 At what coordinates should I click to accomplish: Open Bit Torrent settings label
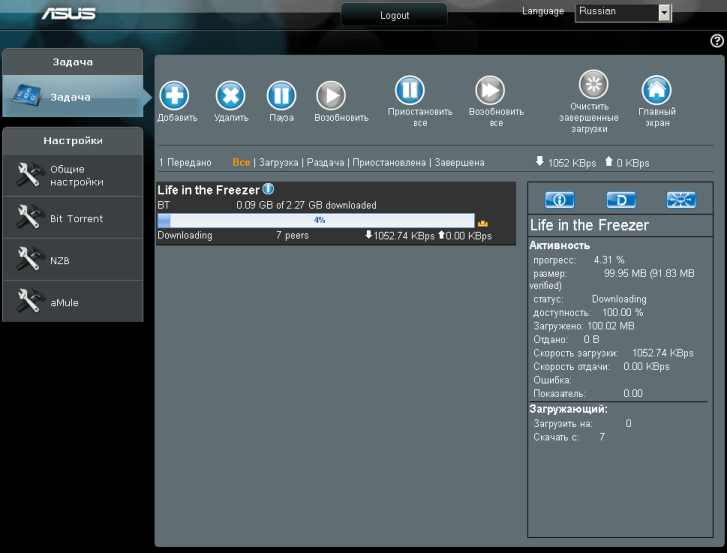pyautogui.click(x=77, y=219)
